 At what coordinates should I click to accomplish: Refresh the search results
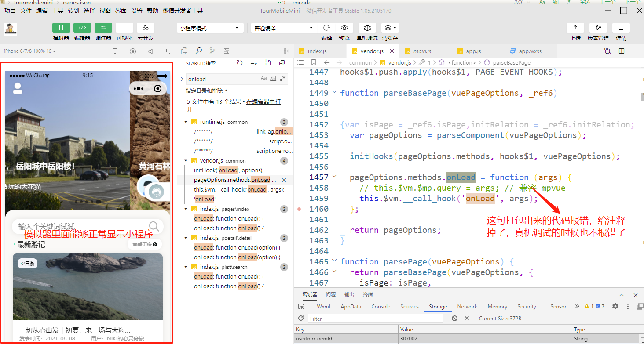pyautogui.click(x=240, y=63)
